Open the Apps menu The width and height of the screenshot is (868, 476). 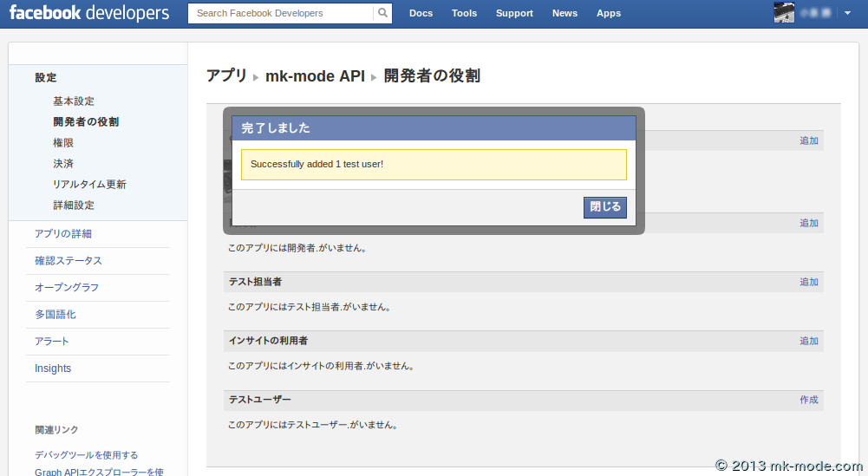click(609, 13)
